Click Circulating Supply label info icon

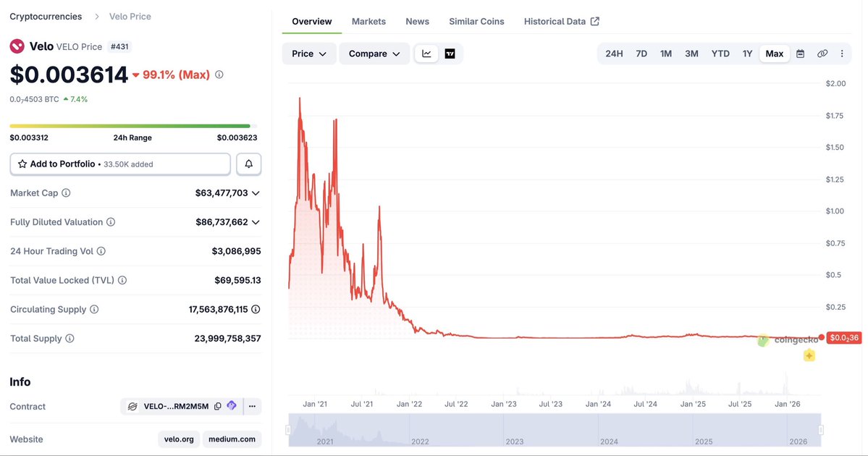point(94,309)
